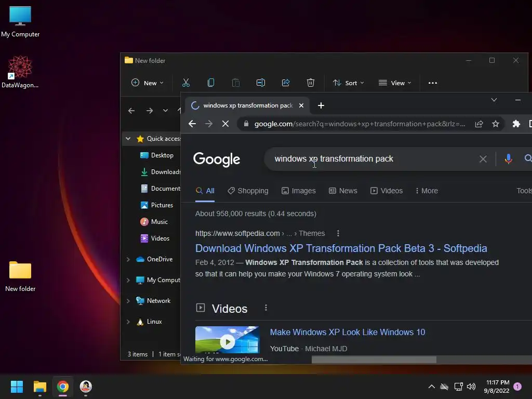Open Download Windows XP Transformation Pack Softpedia link

click(341, 248)
